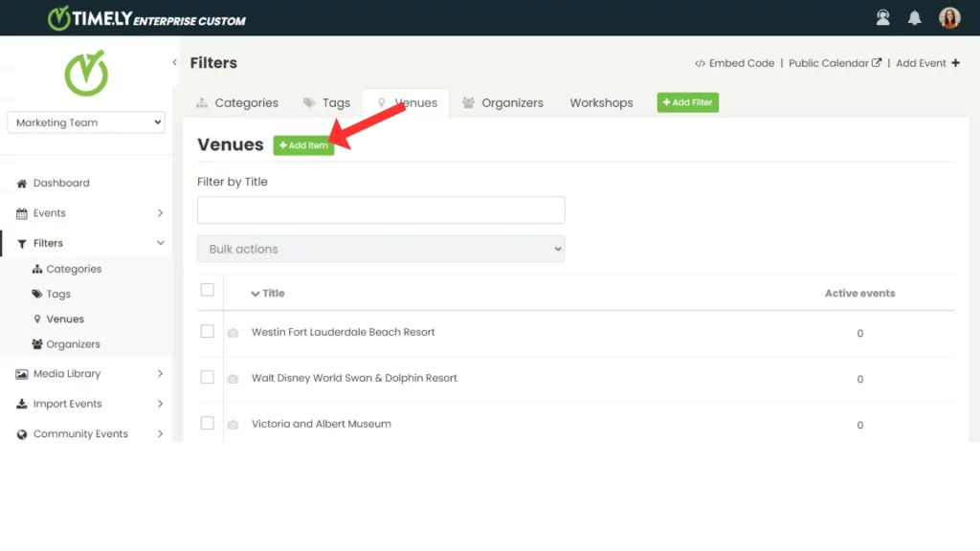980x551 pixels.
Task: Click the green Timely sidebar logo
Action: [86, 73]
